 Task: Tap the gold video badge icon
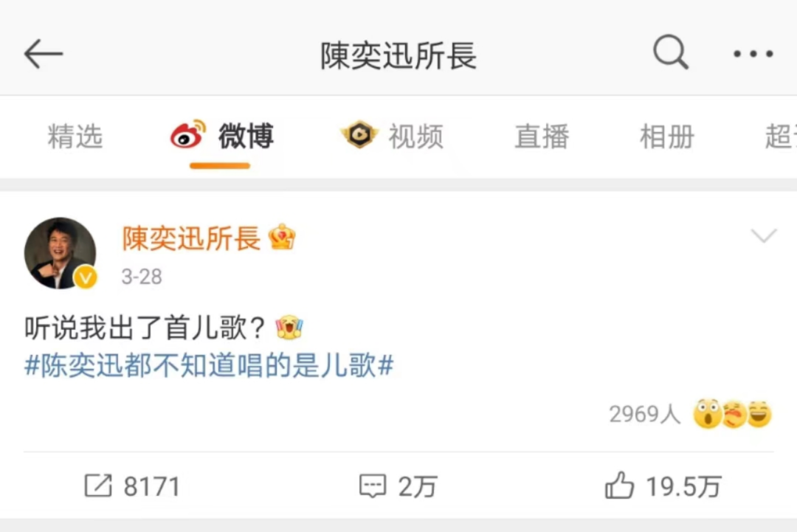click(359, 134)
